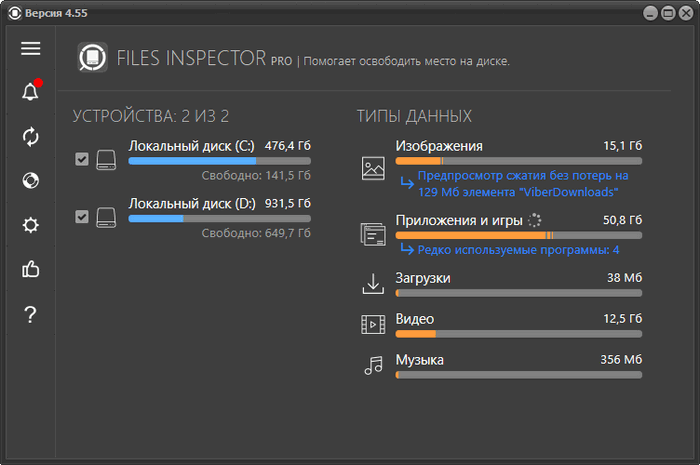The height and width of the screenshot is (465, 700).
Task: Click Свободно: 141,5 Гб text
Action: (x=256, y=175)
